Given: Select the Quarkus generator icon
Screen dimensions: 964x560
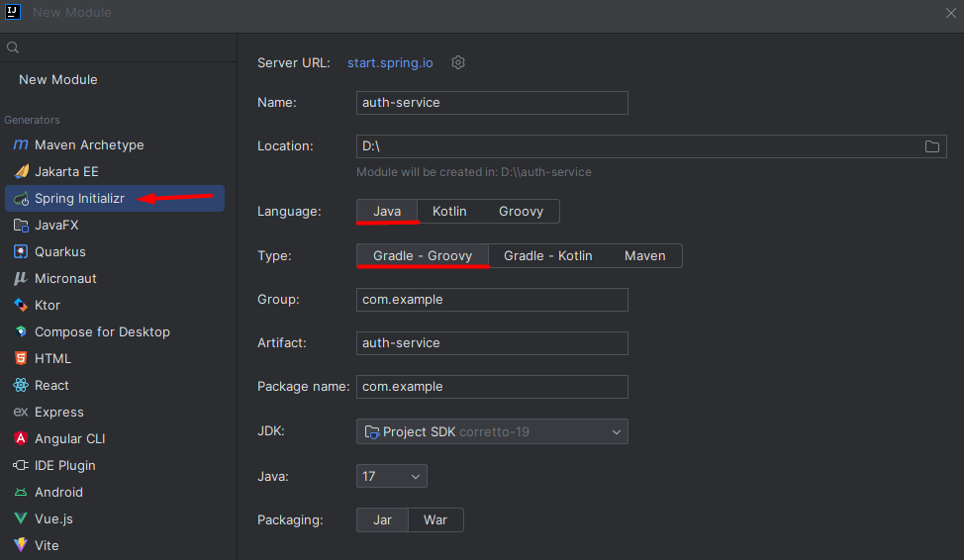Looking at the screenshot, I should (x=20, y=252).
